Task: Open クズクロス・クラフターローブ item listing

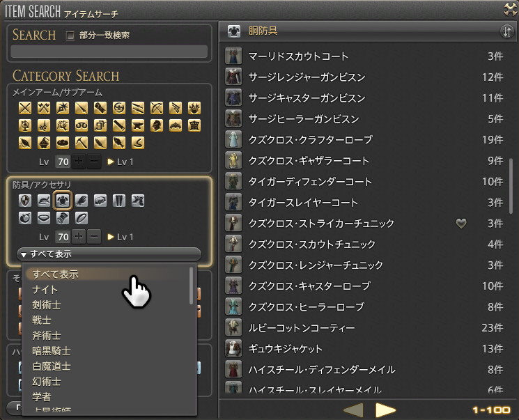Action: 366,140
